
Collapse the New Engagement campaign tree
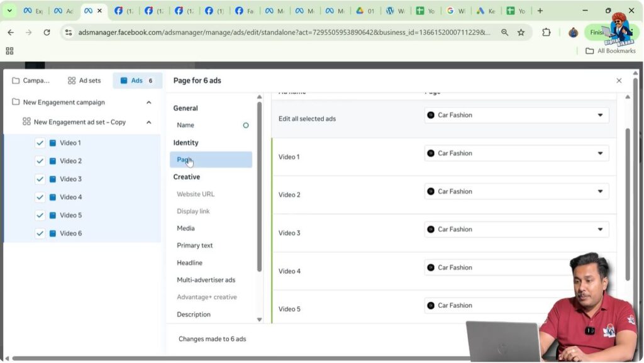[149, 103]
